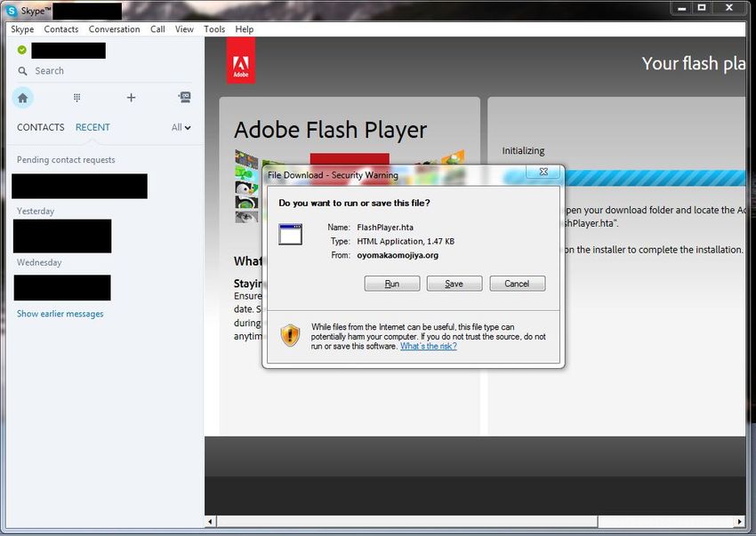Screen dimensions: 756x536
Task: Click the security warning shield icon
Action: [x=290, y=335]
